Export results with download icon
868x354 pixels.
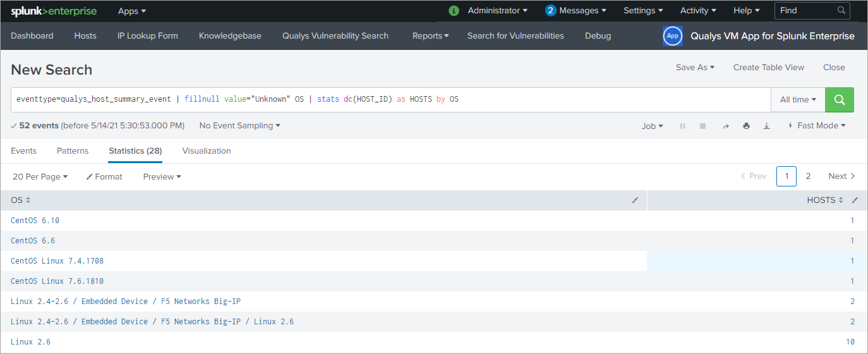click(766, 126)
